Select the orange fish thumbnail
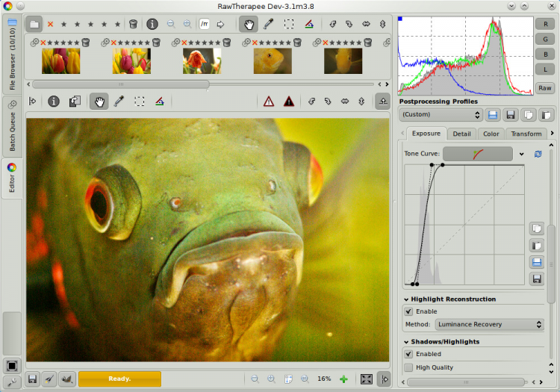 point(273,61)
